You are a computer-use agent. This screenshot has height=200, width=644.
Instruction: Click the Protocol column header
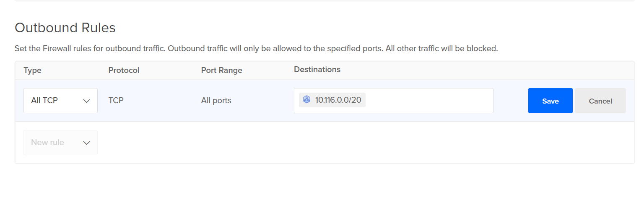(124, 70)
